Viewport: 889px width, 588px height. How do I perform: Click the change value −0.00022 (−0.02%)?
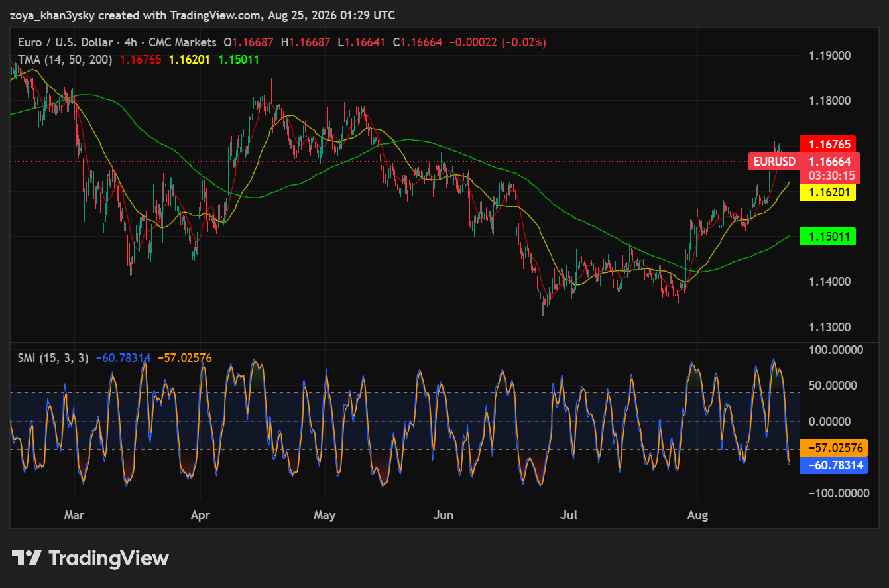click(498, 42)
